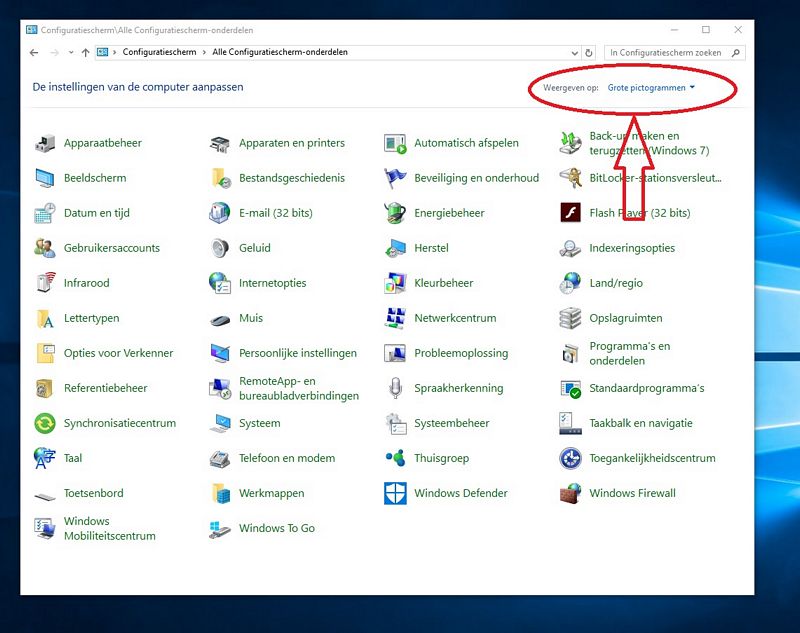Open Windows Mobiliteitscentrum link
The height and width of the screenshot is (633, 800).
point(110,528)
